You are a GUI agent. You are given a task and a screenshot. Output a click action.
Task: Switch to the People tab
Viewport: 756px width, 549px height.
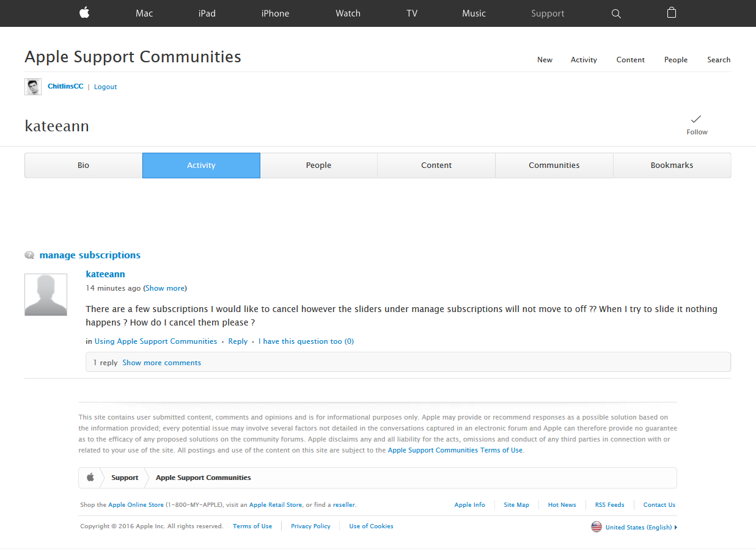[318, 165]
